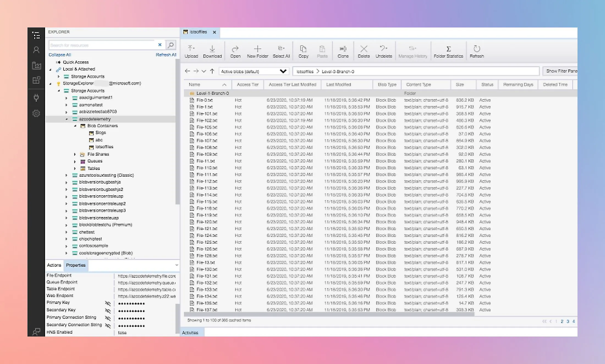Show the Primary Connection String value
The image size is (605, 364).
pos(108,318)
